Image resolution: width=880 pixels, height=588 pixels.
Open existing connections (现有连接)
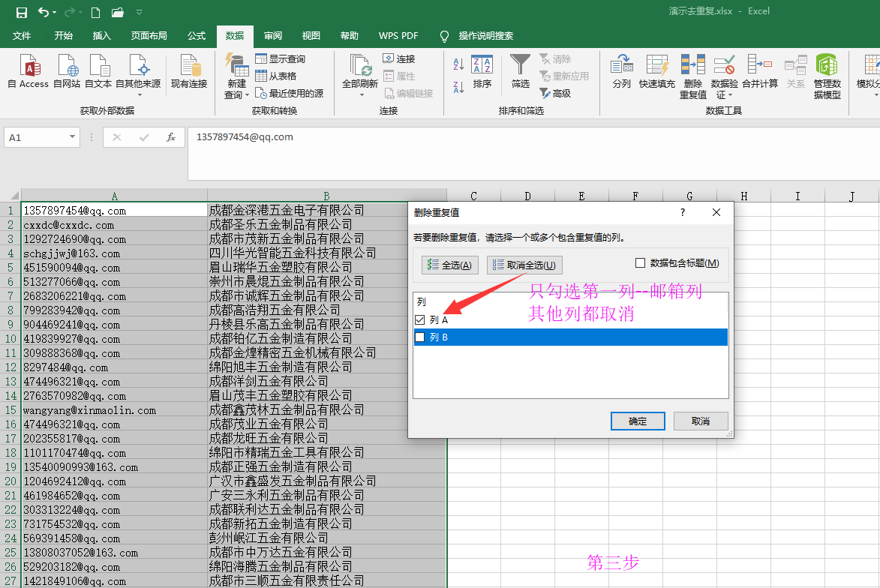(189, 71)
